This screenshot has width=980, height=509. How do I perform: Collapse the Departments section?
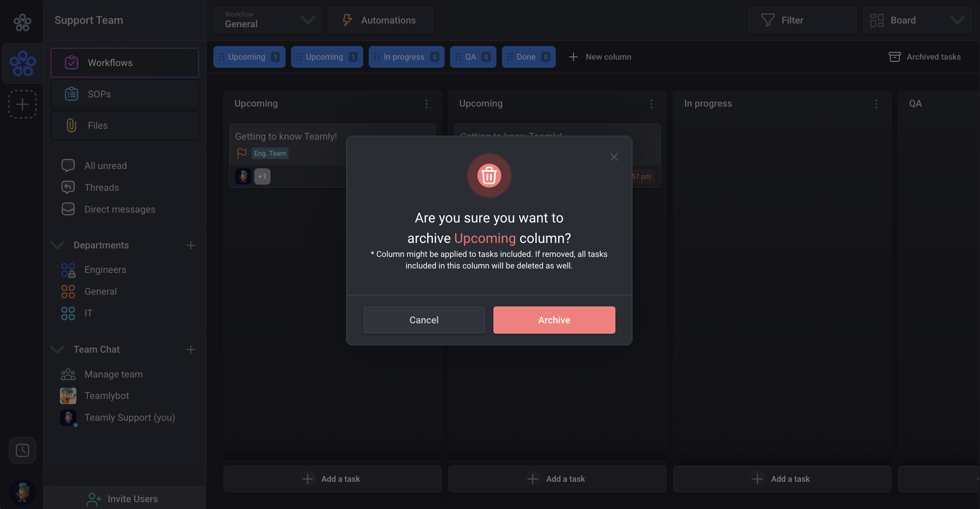click(58, 245)
